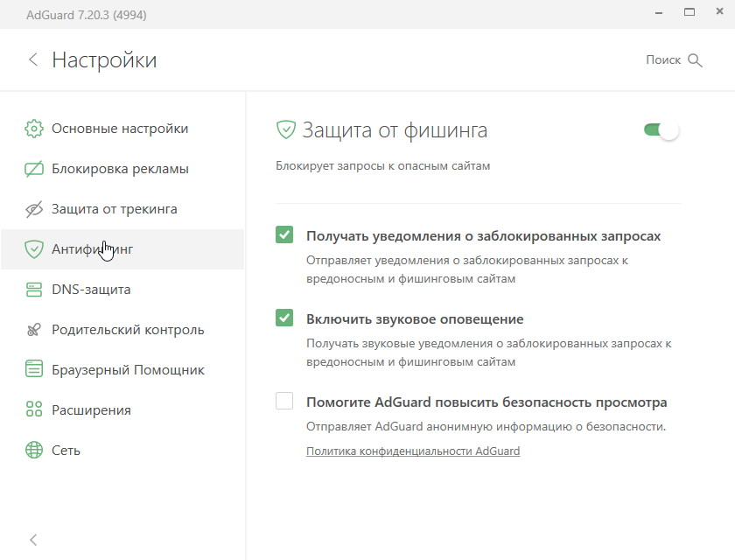735x560 pixels.
Task: Open Родительский контроль section
Action: coord(122,330)
